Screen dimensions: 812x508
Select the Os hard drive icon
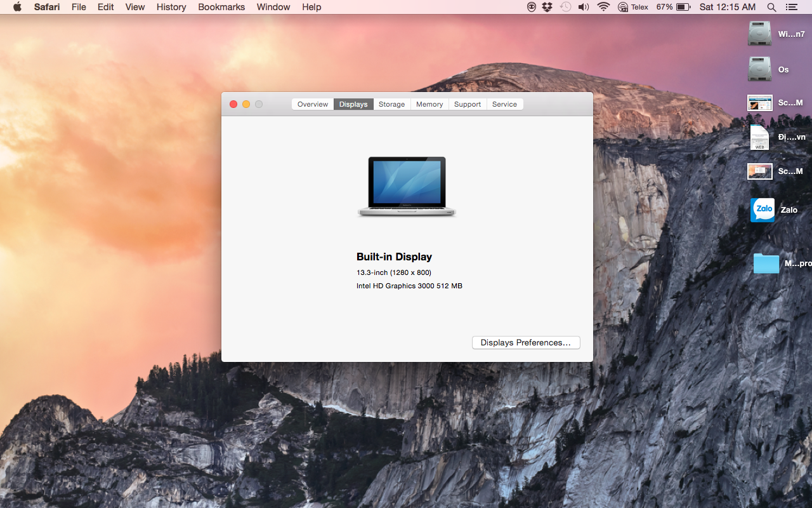[x=759, y=69]
